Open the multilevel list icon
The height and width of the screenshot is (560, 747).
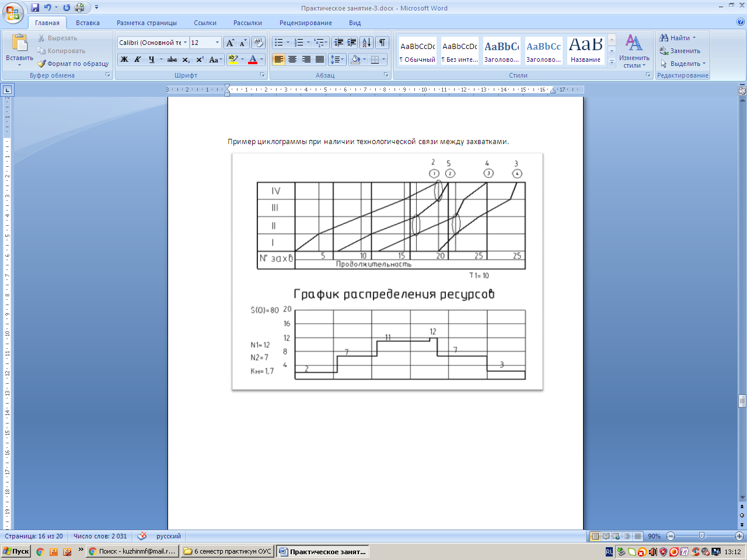coord(319,43)
